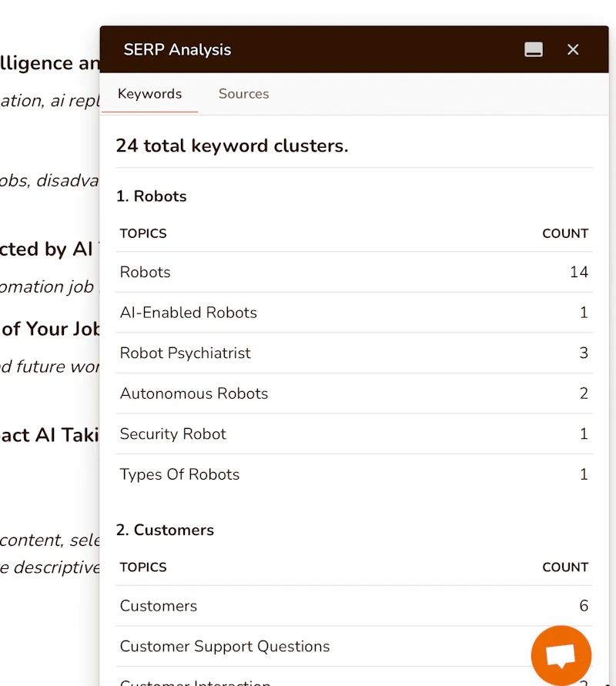Click the Customer Support Questions topic
The image size is (616, 686).
tap(225, 647)
